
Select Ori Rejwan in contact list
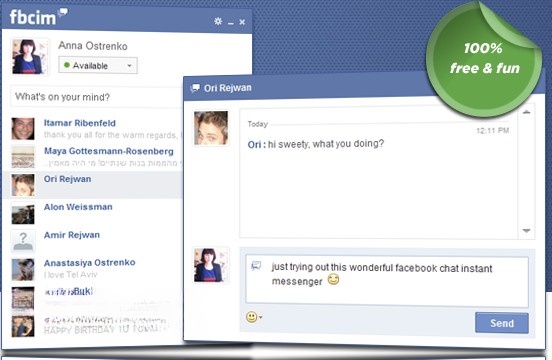pyautogui.click(x=93, y=185)
